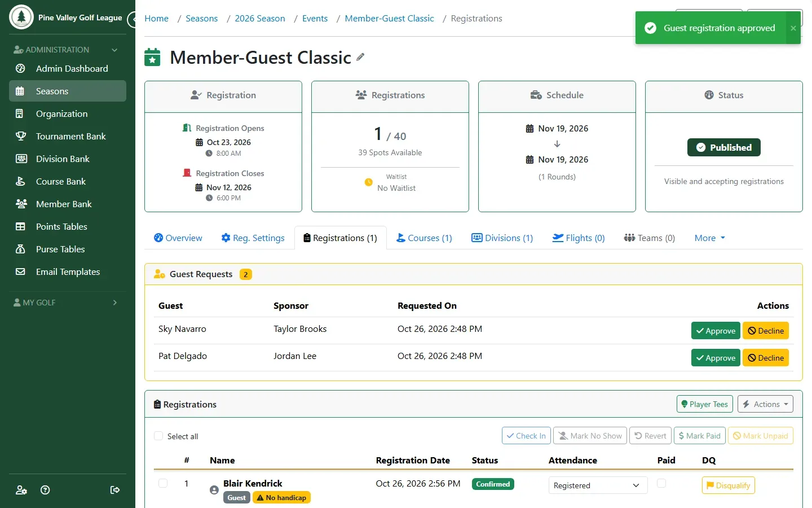The width and height of the screenshot is (812, 508).
Task: Dismiss the Guest registration approved notification
Action: 793,28
